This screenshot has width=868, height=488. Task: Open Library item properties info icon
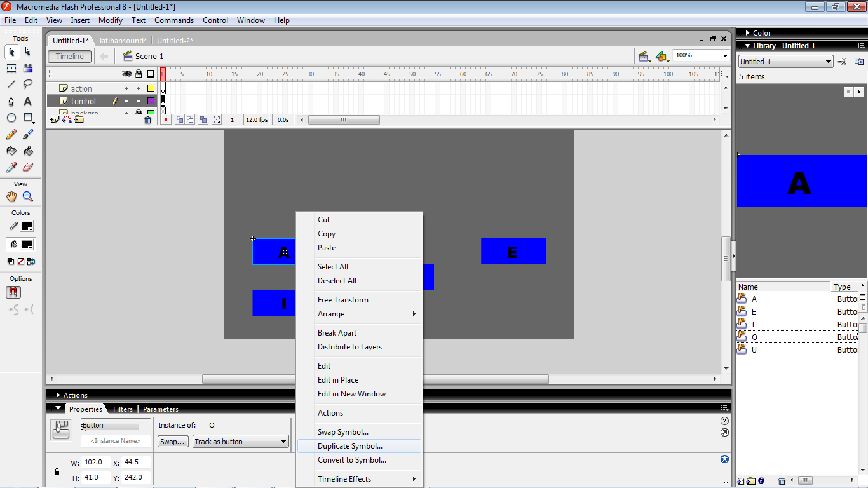tap(761, 482)
